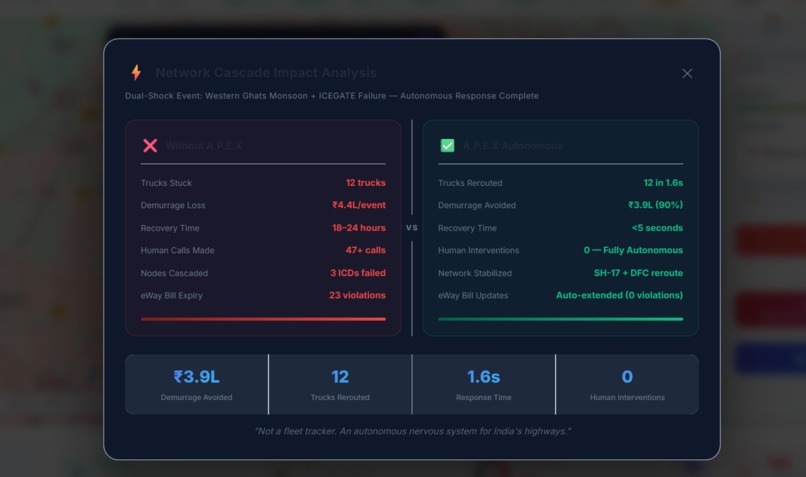This screenshot has width=806, height=477.
Task: Click the 0 Human Interventions stat card
Action: (x=627, y=384)
